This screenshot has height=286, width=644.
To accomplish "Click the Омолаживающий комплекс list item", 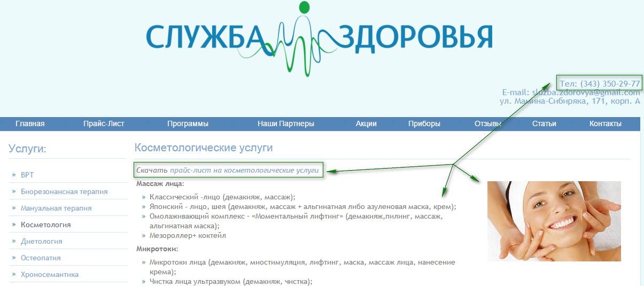I will click(x=297, y=221).
